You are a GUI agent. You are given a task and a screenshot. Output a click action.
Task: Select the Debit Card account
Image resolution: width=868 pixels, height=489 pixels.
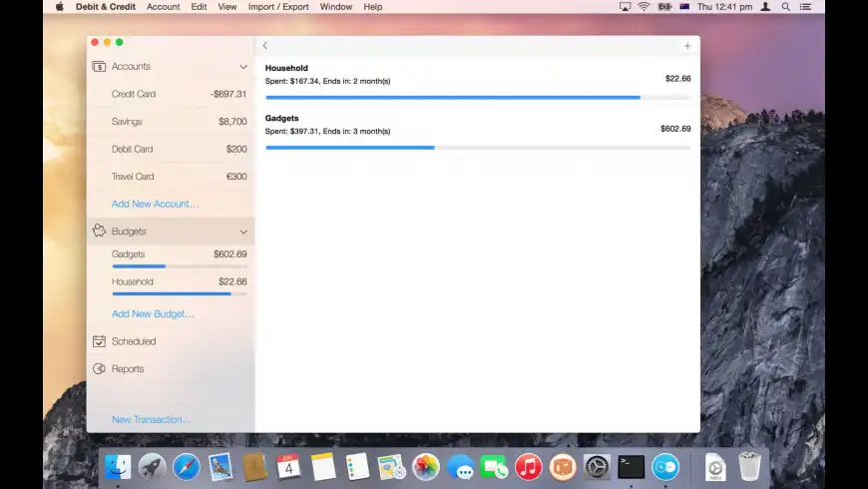(171, 149)
